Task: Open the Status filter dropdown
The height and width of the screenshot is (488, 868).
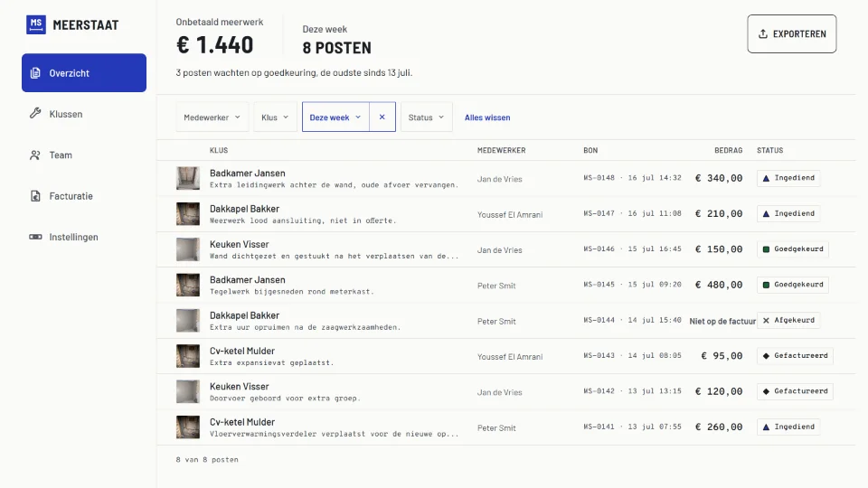Action: point(426,117)
